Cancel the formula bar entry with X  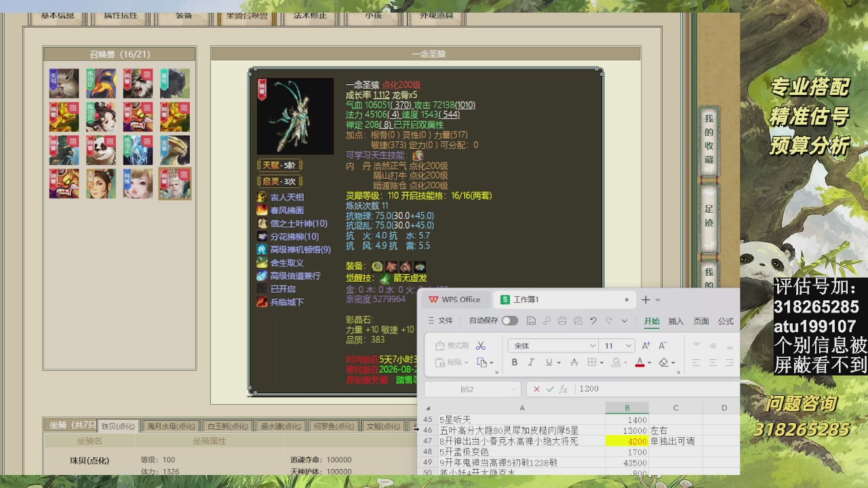click(537, 389)
